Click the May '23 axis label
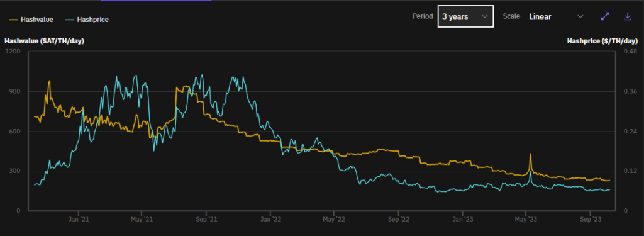The width and height of the screenshot is (644, 236). 526,219
